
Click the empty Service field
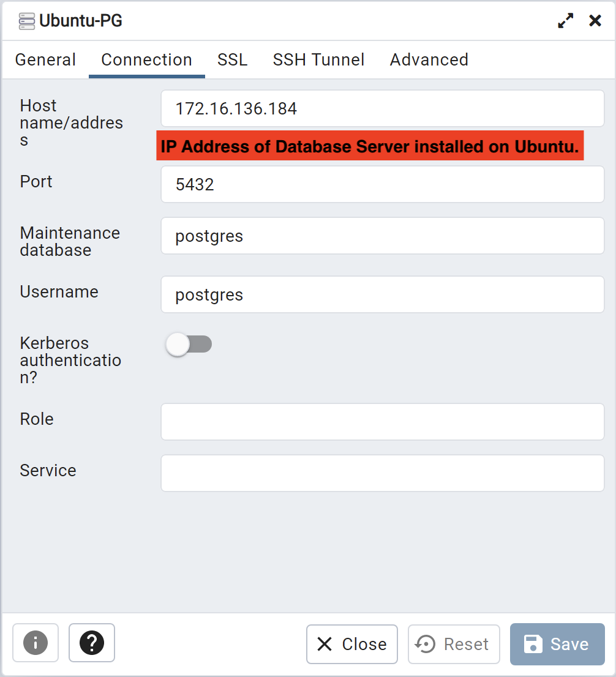click(x=382, y=473)
